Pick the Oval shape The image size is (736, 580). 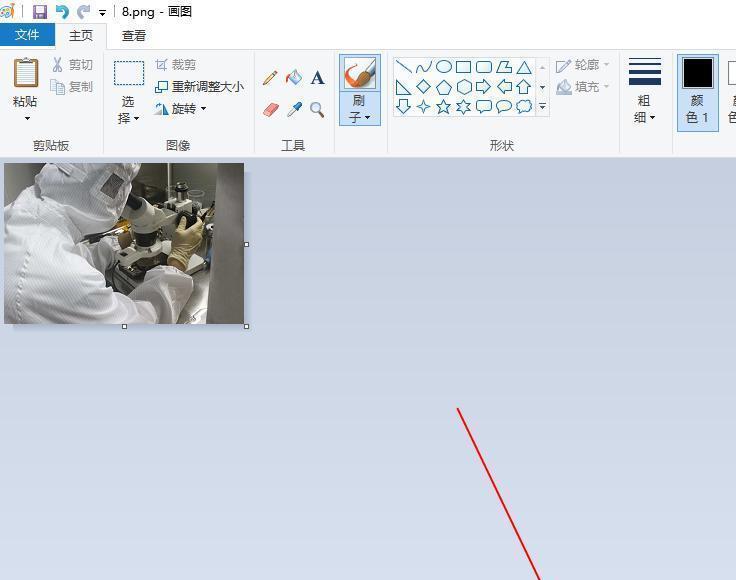pyautogui.click(x=444, y=67)
